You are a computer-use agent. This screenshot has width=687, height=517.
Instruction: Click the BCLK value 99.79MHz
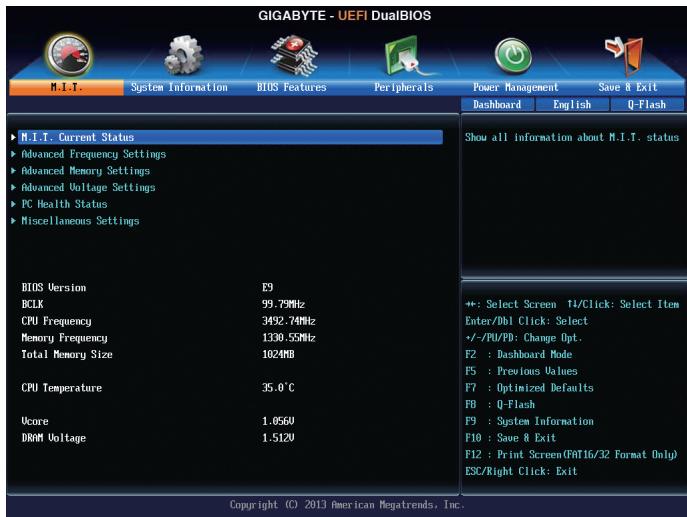click(283, 304)
